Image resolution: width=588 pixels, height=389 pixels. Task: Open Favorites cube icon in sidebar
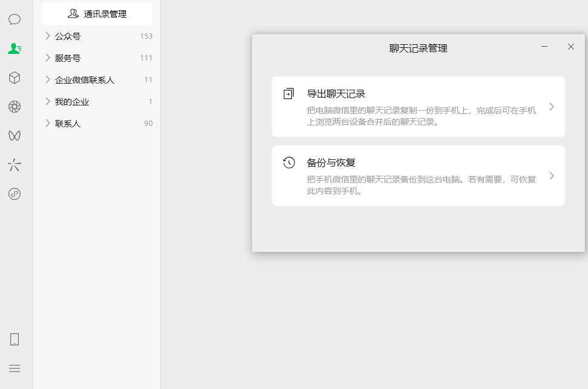pos(15,78)
